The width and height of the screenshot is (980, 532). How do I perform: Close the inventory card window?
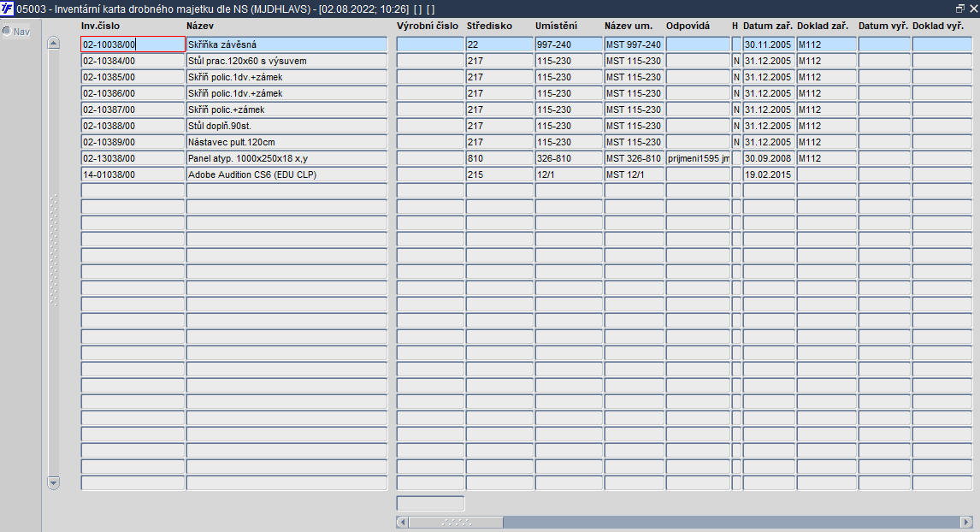[x=974, y=9]
